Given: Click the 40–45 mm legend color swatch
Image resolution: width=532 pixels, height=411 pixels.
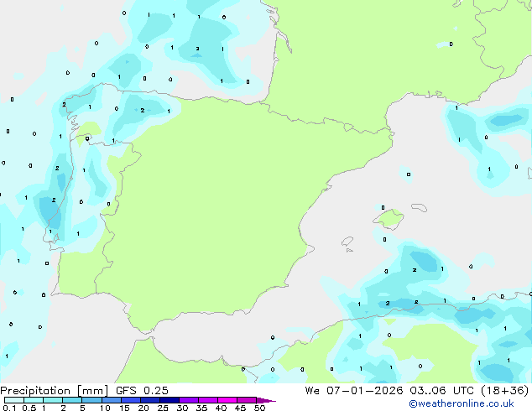Looking at the screenshot, I should [x=227, y=400].
